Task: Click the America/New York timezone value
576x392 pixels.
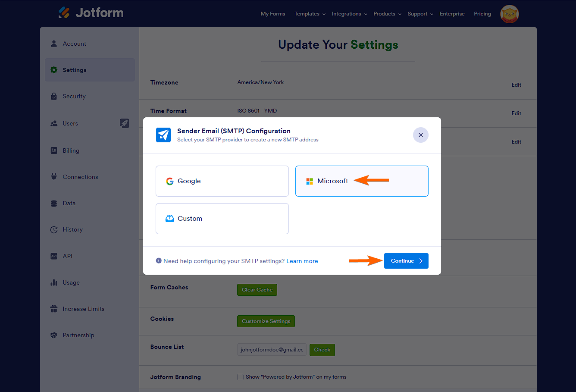Action: 260,82
